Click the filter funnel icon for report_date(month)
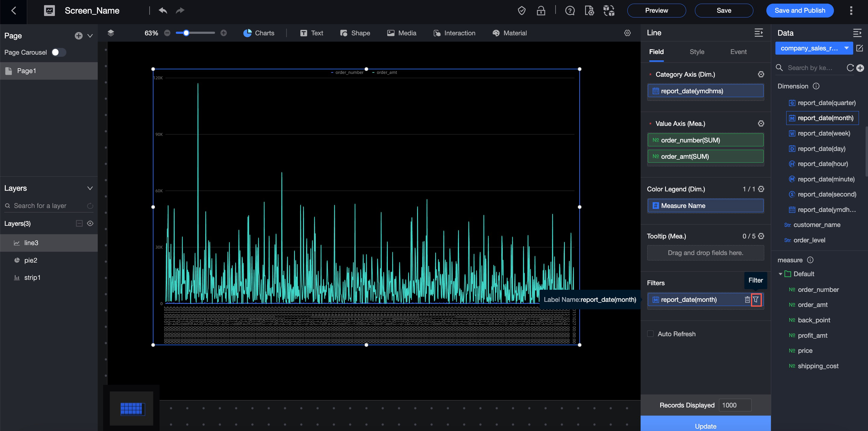868x431 pixels. (756, 299)
